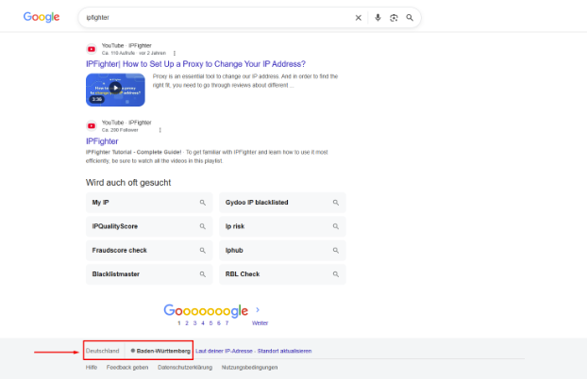Image resolution: width=588 pixels, height=379 pixels.
Task: Click magnifier icon in Ip risk suggestion
Action: coord(336,226)
